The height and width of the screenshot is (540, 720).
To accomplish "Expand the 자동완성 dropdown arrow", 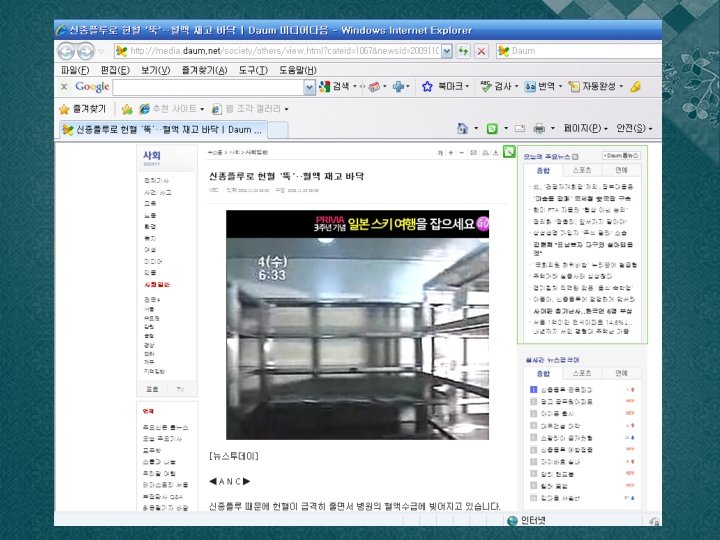I will (621, 86).
